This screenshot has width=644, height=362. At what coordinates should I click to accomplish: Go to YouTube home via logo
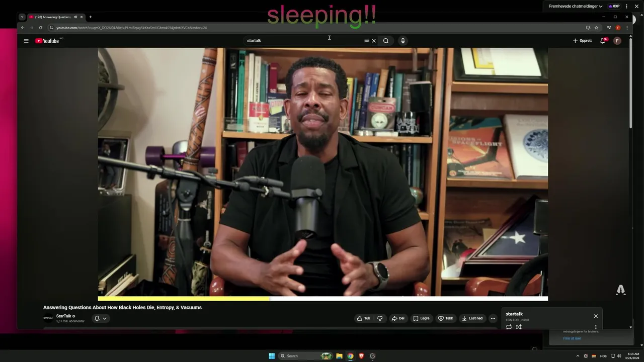pyautogui.click(x=47, y=41)
